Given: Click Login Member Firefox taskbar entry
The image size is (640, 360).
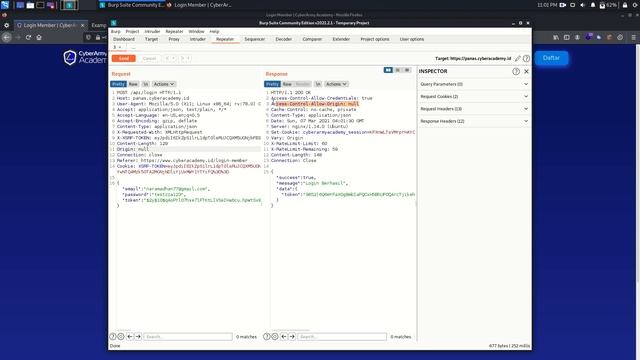Looking at the screenshot, I should 199,5.
